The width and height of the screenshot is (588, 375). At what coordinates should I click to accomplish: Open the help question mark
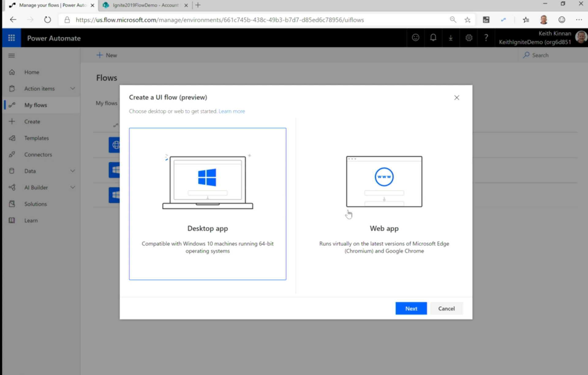pos(486,38)
